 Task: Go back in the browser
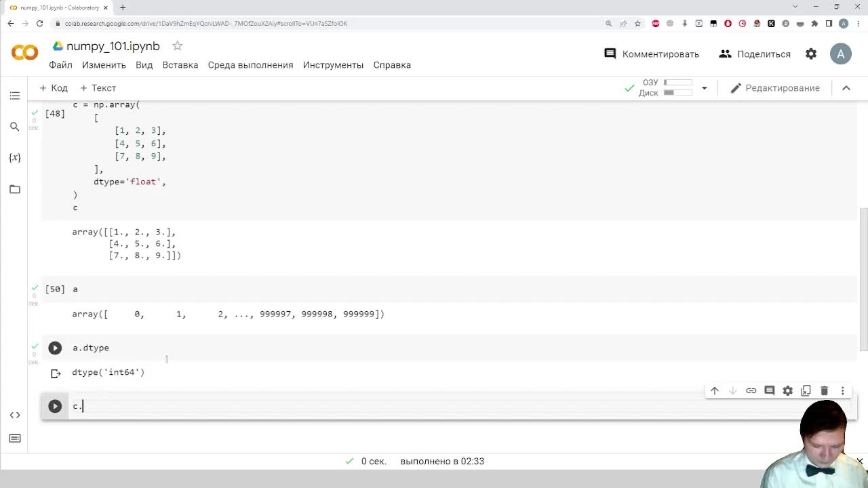click(10, 23)
